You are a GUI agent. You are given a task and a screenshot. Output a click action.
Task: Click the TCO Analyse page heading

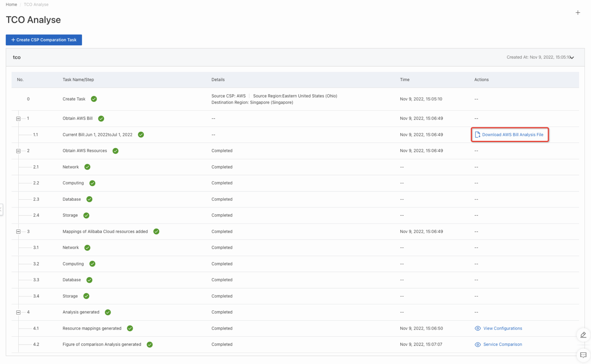33,20
